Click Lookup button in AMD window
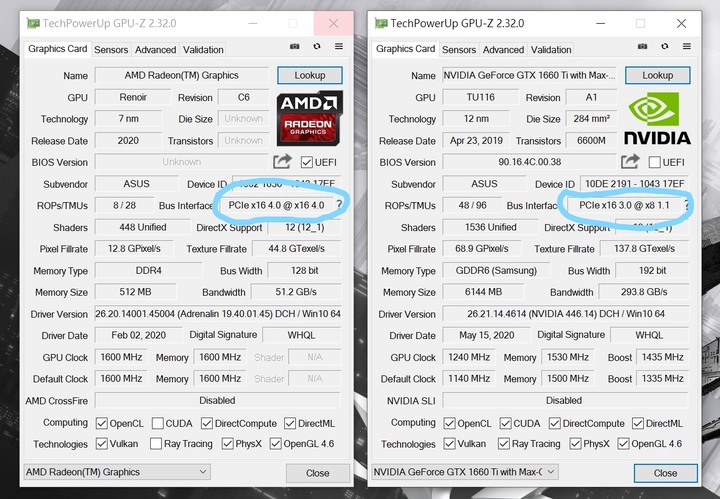Screen dimensions: 720x499 tap(310, 75)
